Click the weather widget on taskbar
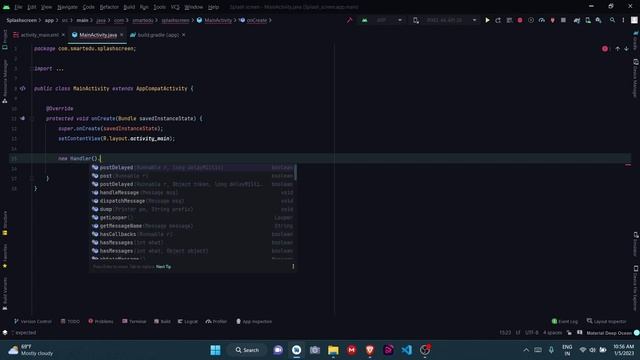640x360 pixels. (x=31, y=350)
